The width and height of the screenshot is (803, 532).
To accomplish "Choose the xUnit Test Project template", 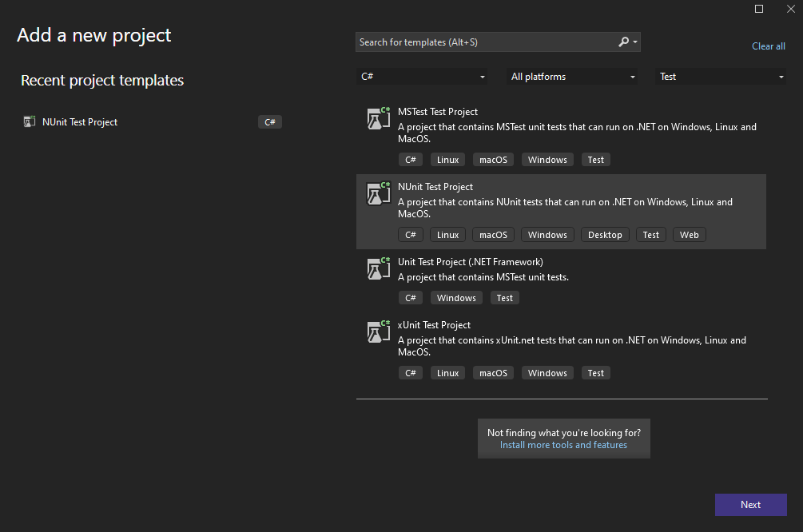I will [x=434, y=325].
